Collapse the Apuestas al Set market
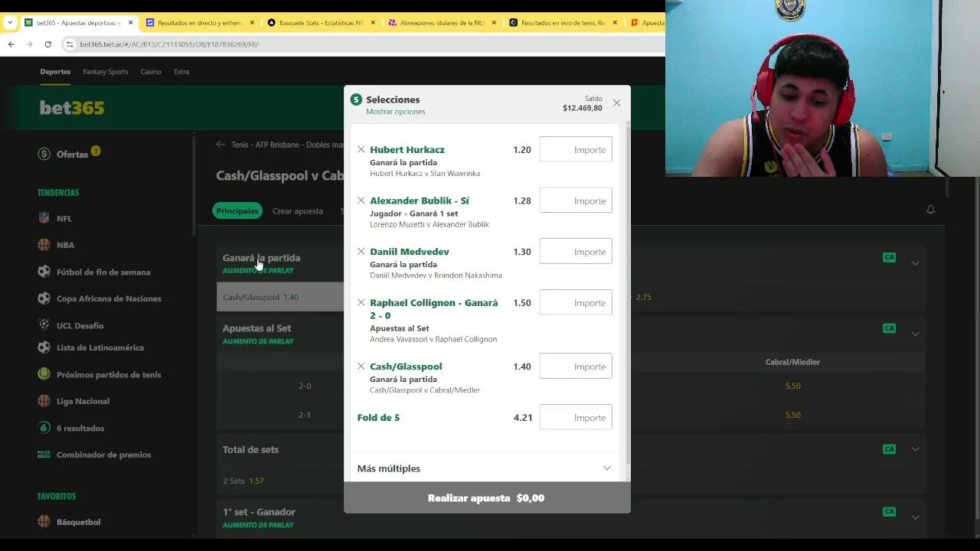The height and width of the screenshot is (551, 980). pos(915,334)
